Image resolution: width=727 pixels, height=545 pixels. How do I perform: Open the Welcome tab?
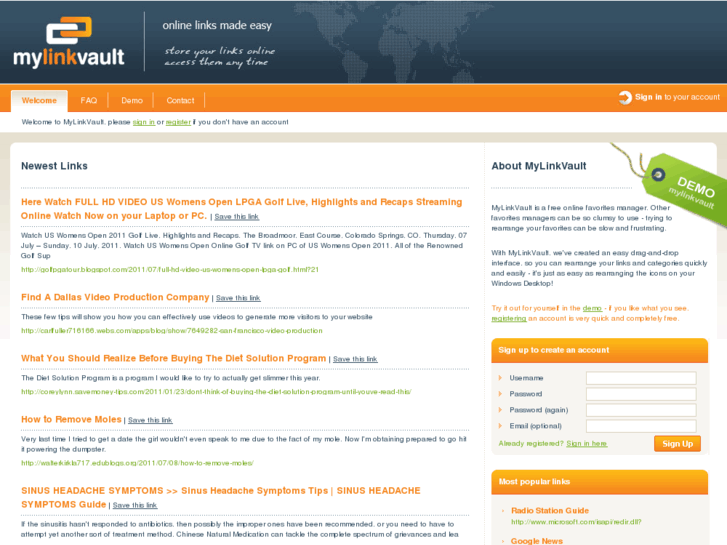[x=39, y=101]
